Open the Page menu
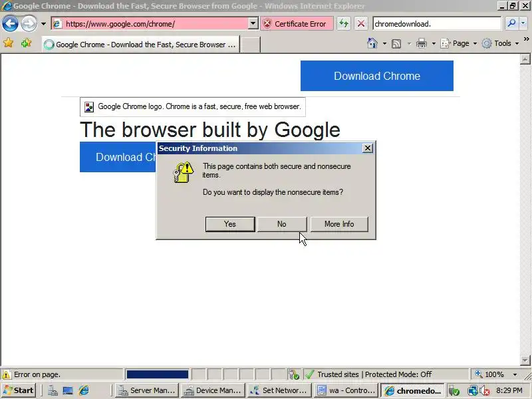 [x=459, y=43]
